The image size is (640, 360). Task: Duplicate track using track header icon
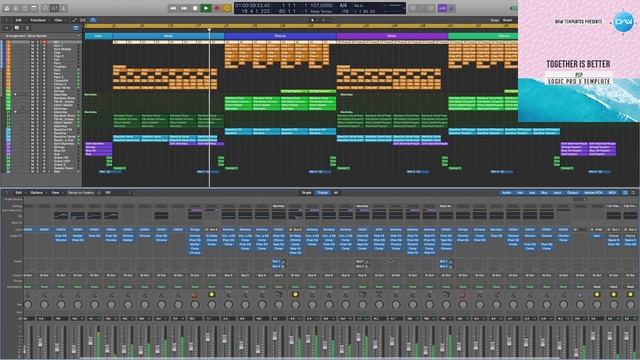17,28
